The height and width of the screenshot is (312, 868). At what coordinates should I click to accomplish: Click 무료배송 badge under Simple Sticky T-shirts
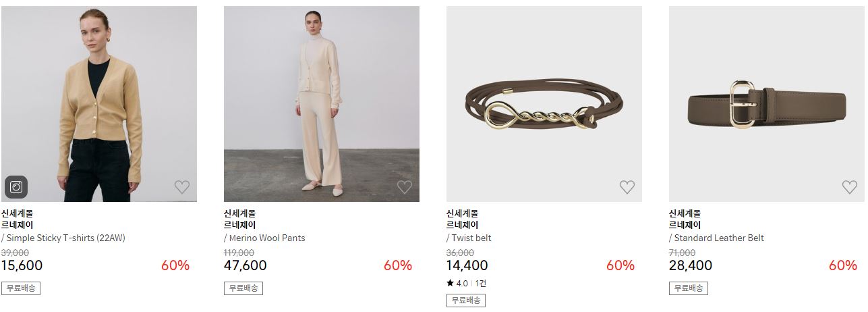point(21,288)
